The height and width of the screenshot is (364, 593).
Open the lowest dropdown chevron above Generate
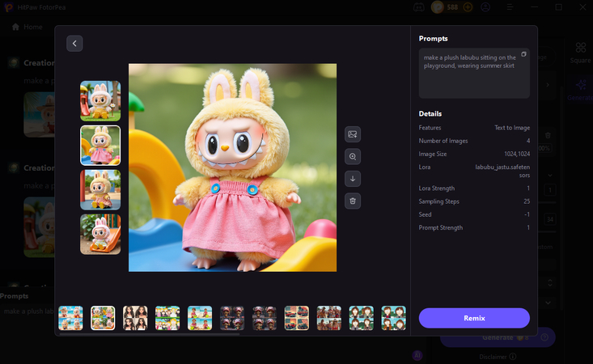point(548,303)
